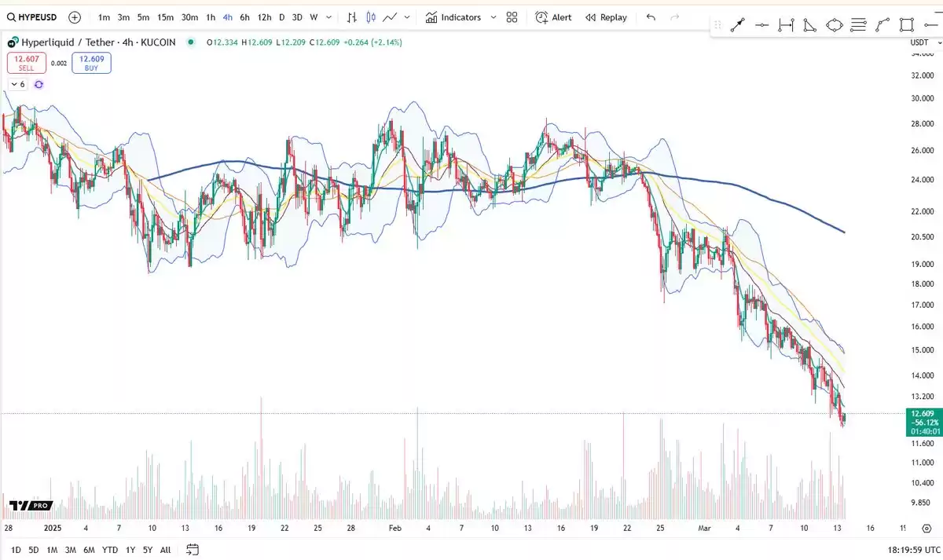Switch to 6h timeframe
This screenshot has width=943, height=560.
tap(244, 16)
